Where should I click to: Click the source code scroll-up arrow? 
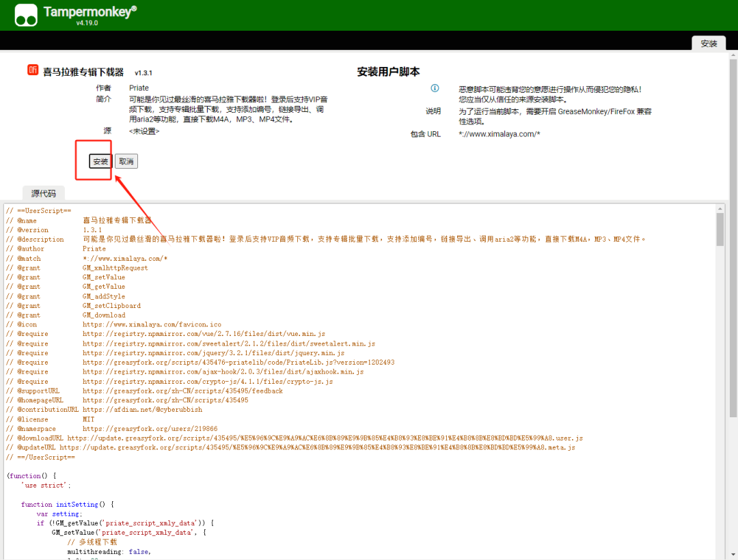720,208
